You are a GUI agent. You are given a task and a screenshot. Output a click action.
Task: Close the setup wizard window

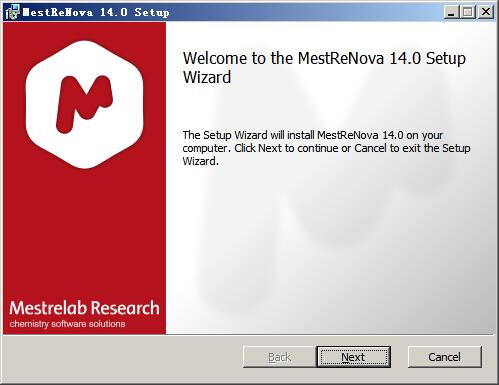[486, 12]
